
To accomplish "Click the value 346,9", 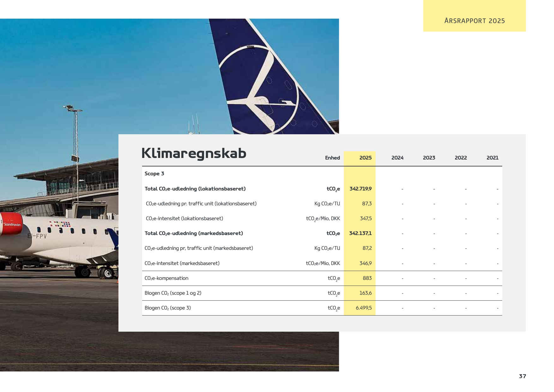I will coord(365,263).
